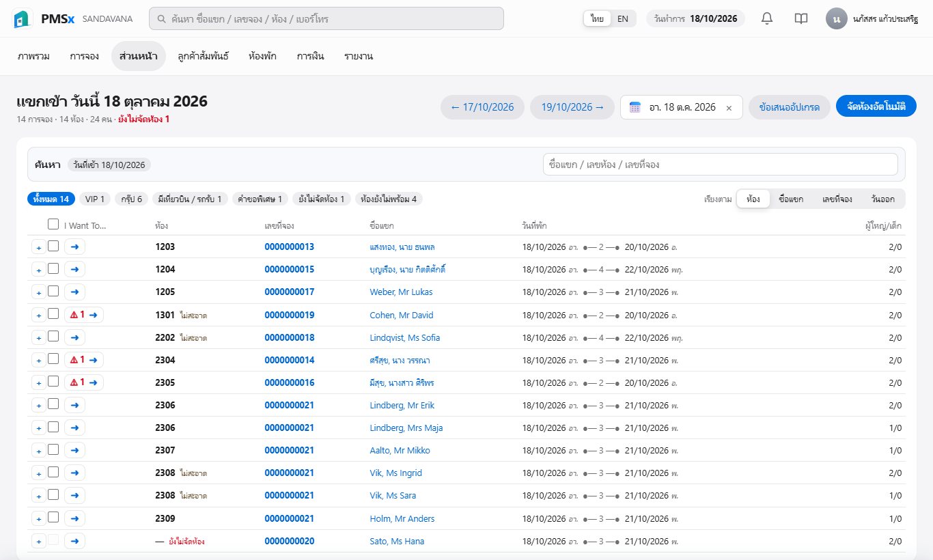Viewport: 933px width, 560px height.
Task: Click the จัดห้องอัตโนมัติ button
Action: (876, 107)
